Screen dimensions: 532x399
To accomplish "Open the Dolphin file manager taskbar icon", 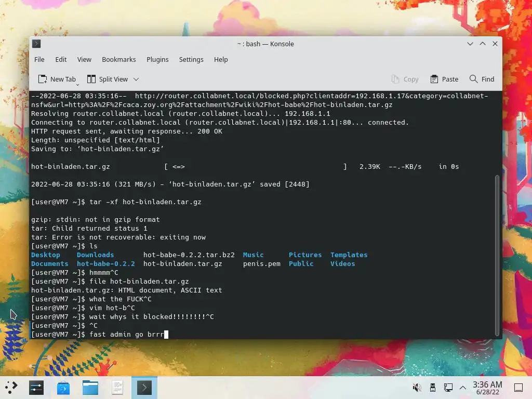I will point(90,388).
